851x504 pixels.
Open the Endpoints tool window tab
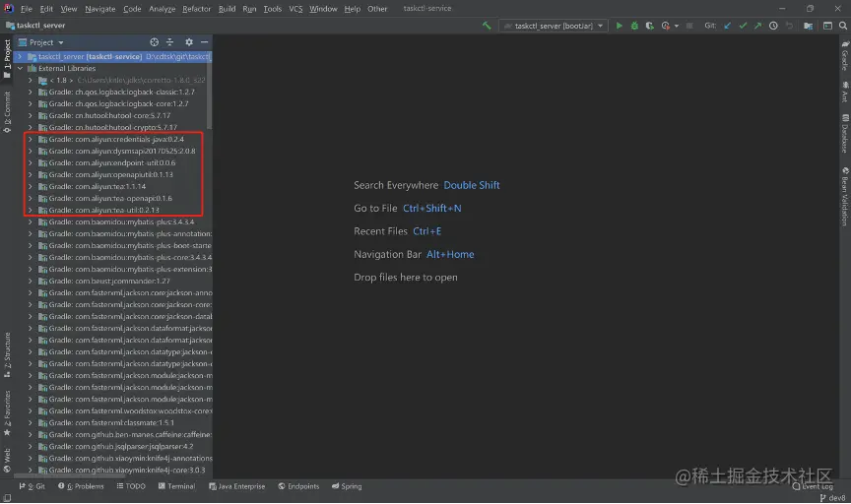(x=298, y=486)
